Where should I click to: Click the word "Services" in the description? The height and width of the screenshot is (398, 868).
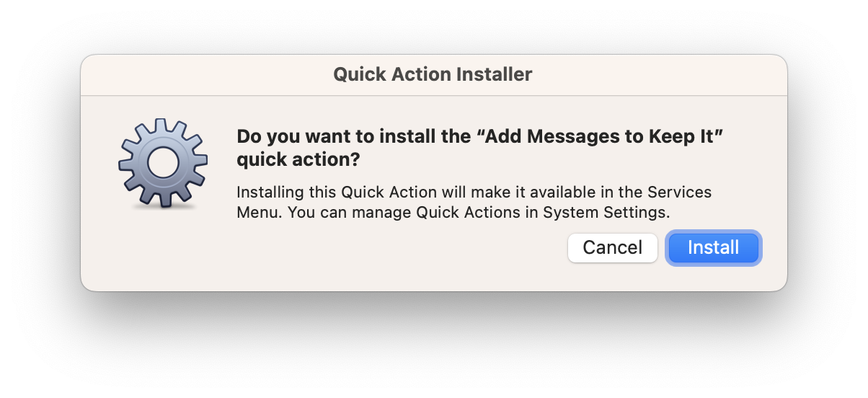[680, 193]
